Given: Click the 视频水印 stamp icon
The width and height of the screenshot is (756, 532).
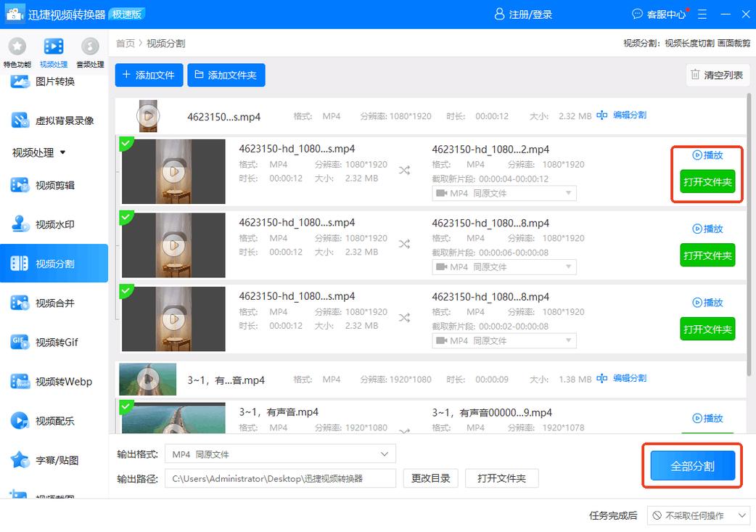Looking at the screenshot, I should pyautogui.click(x=20, y=224).
